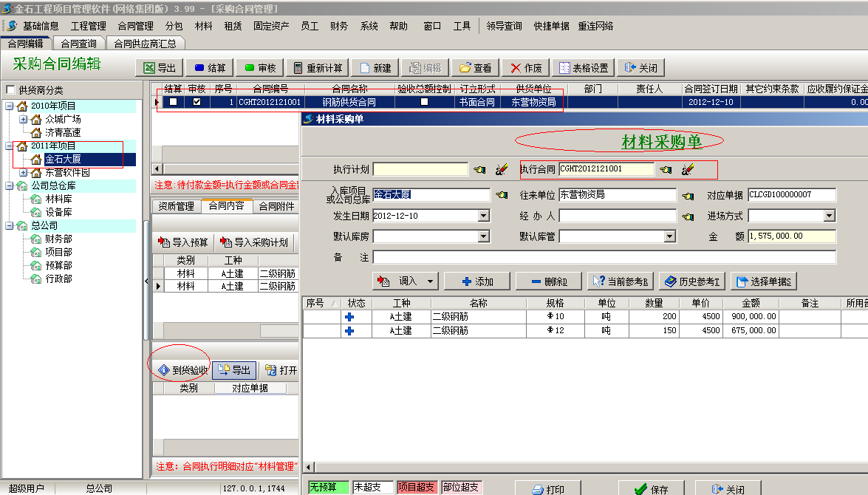This screenshot has width=868, height=495.
Task: Void the contract with 作废
Action: pyautogui.click(x=526, y=68)
